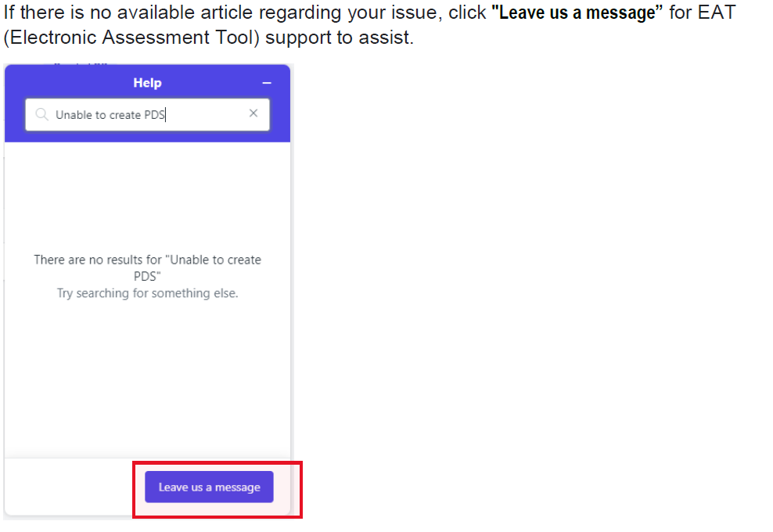Screen dimensions: 773x532
Task: Click the Leave us a message button
Action: [209, 487]
